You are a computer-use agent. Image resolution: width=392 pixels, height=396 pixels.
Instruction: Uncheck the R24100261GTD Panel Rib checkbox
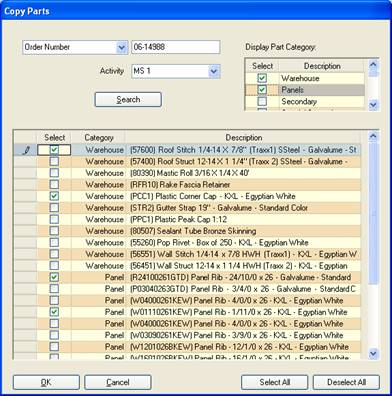pyautogui.click(x=54, y=277)
